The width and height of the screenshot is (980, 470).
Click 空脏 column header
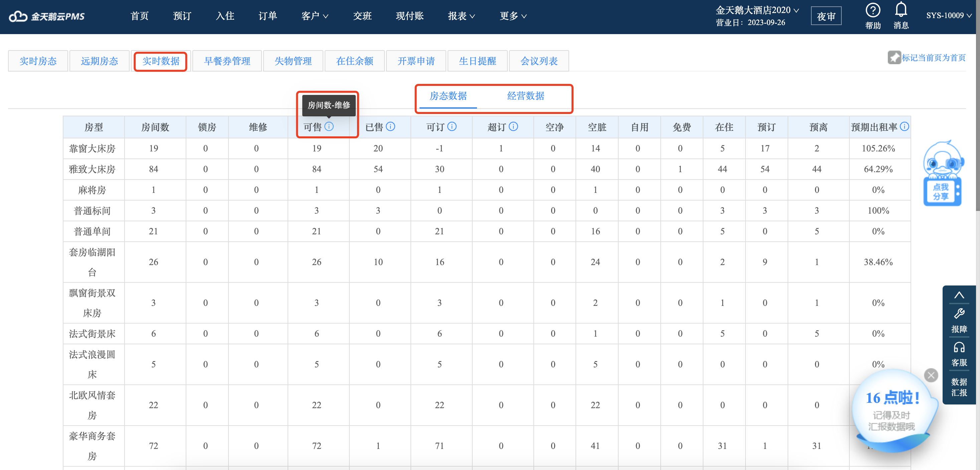tap(597, 127)
